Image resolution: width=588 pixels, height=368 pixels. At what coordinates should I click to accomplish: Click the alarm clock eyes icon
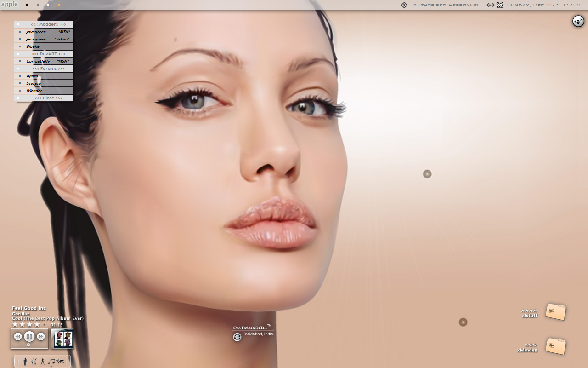click(500, 5)
